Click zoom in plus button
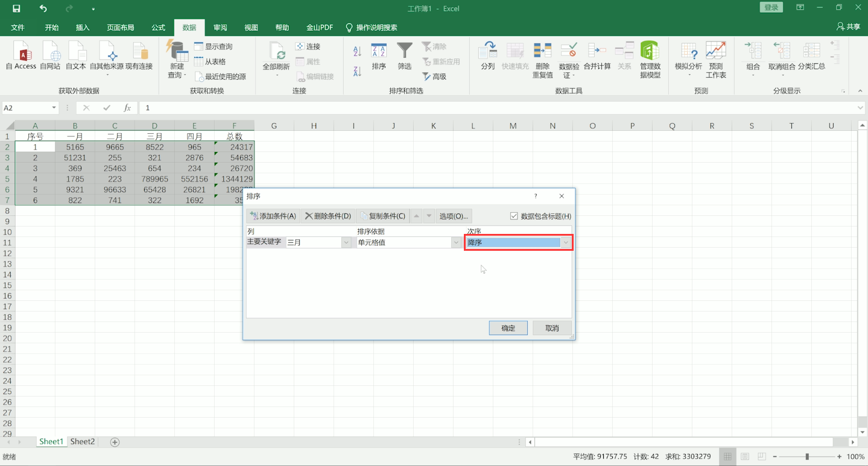 840,457
